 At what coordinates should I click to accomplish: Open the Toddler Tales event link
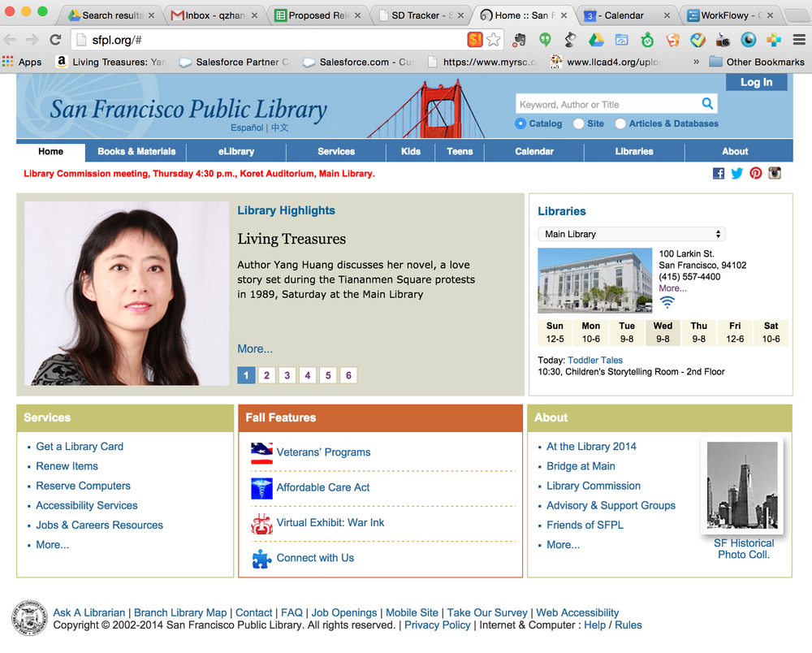pos(595,360)
